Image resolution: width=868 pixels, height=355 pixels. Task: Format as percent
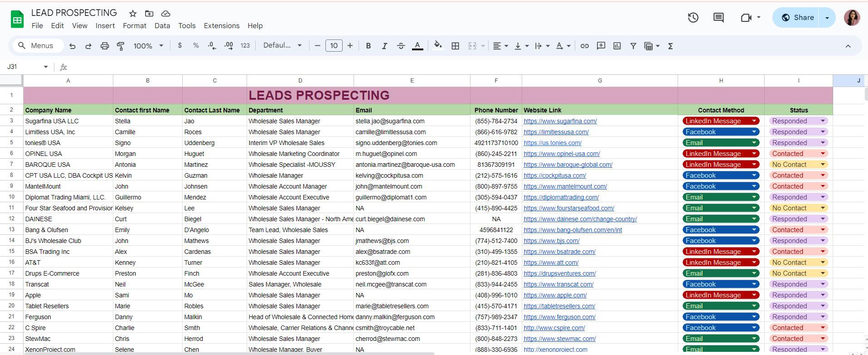point(196,46)
